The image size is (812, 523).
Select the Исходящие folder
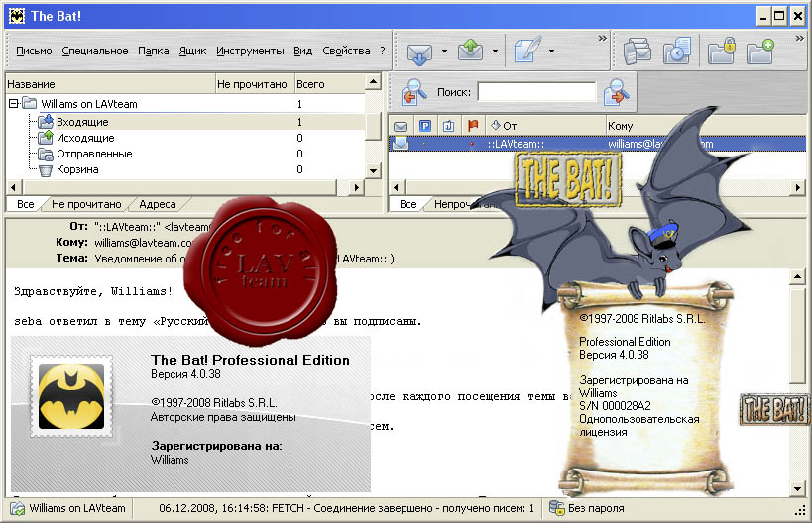85,138
